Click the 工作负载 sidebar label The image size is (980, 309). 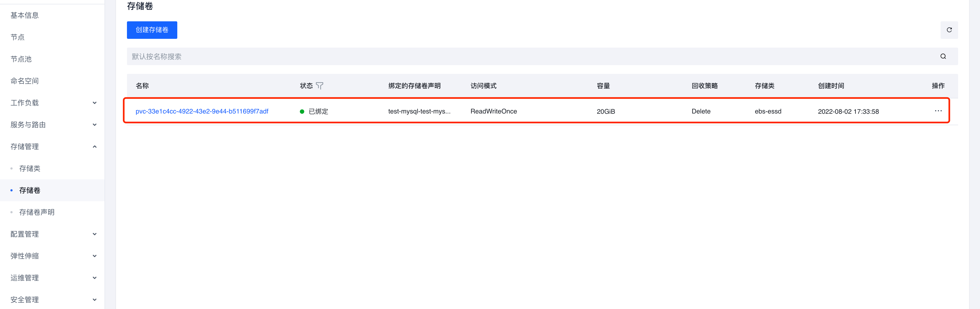coord(25,103)
